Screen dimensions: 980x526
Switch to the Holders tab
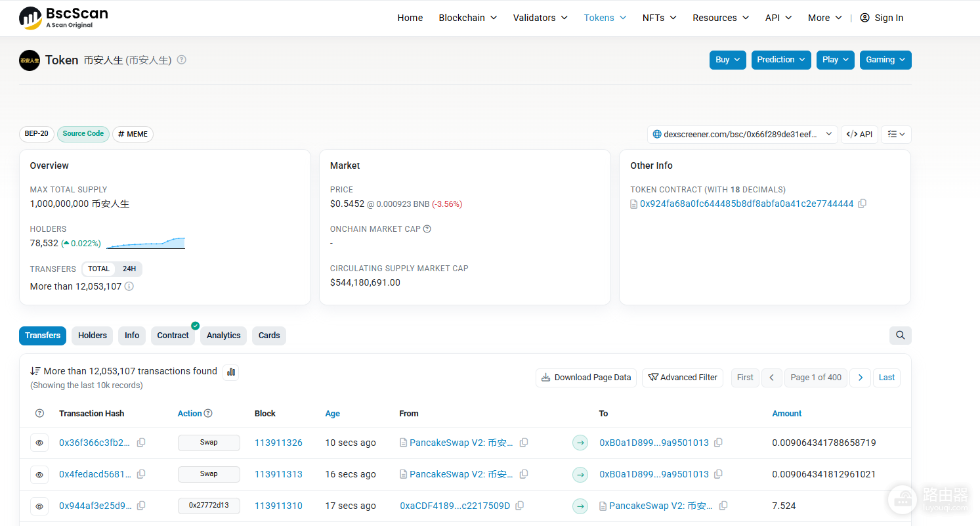(x=93, y=336)
